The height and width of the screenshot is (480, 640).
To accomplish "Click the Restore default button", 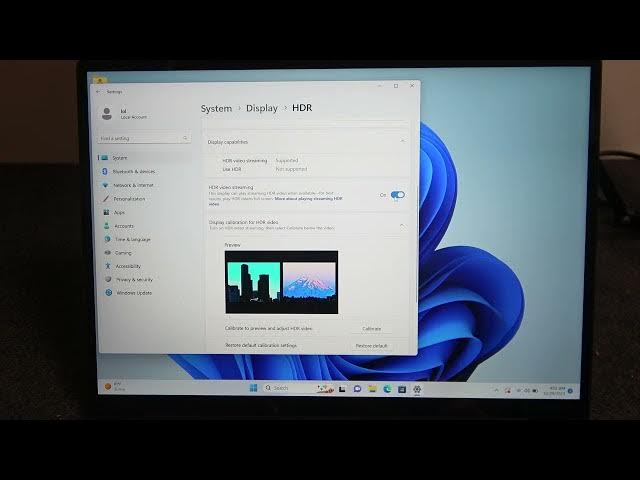I will pyautogui.click(x=371, y=346).
